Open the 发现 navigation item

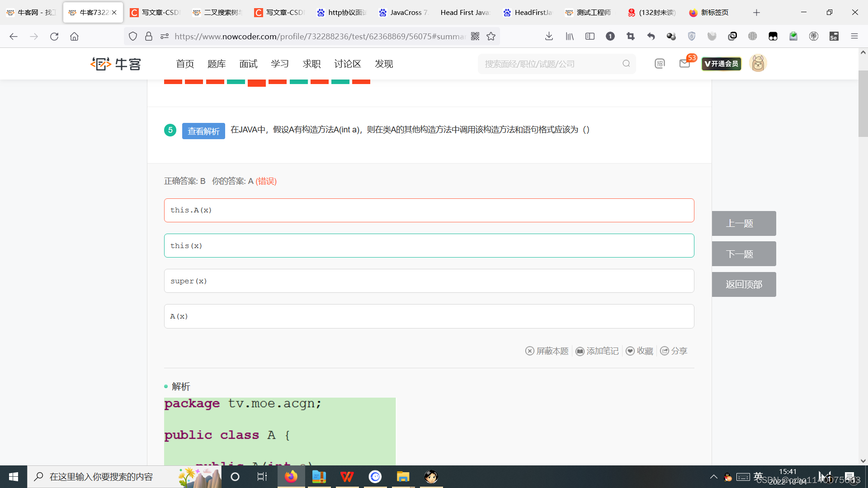point(384,64)
